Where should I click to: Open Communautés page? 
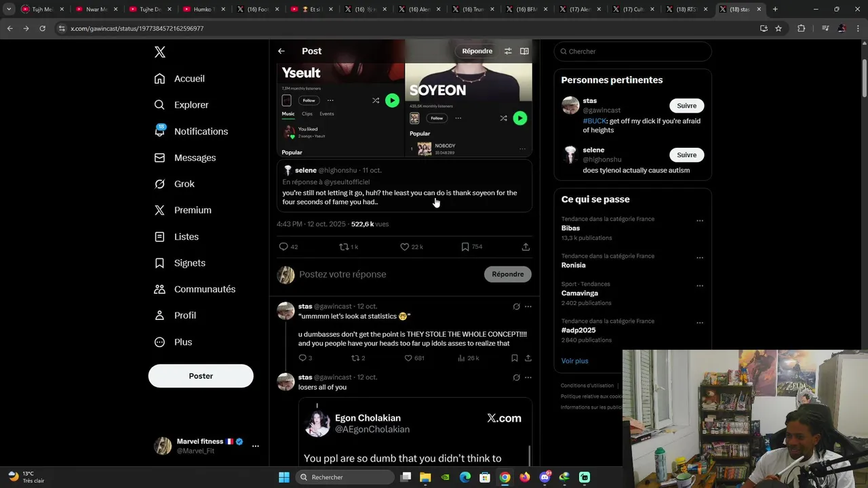pos(195,289)
